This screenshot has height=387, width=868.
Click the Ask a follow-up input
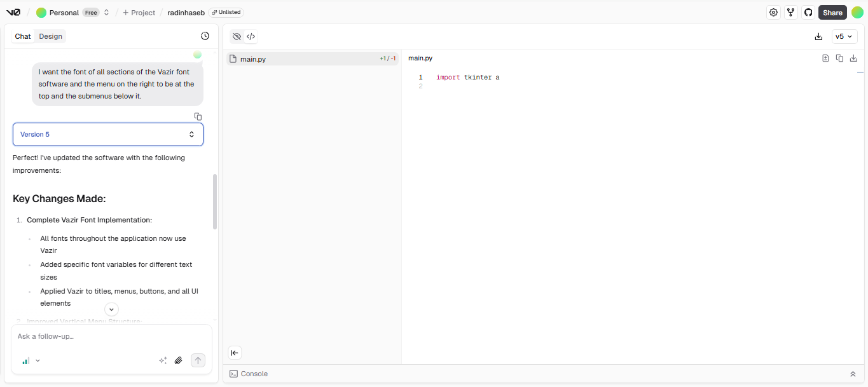point(111,336)
